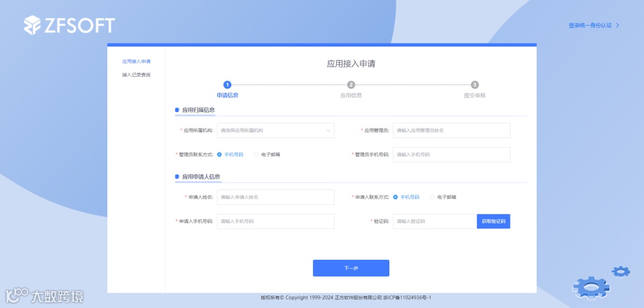Click the 浙ICP备11024936号-1 footer text

pos(407,298)
